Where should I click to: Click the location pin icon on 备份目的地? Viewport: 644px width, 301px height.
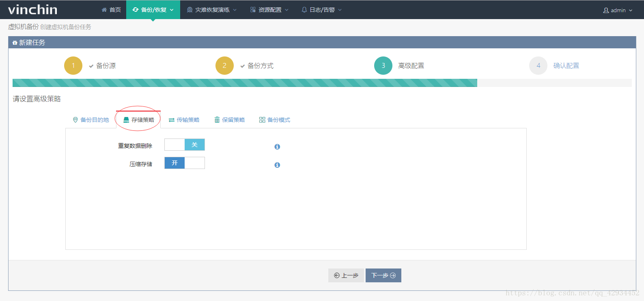[x=75, y=120]
